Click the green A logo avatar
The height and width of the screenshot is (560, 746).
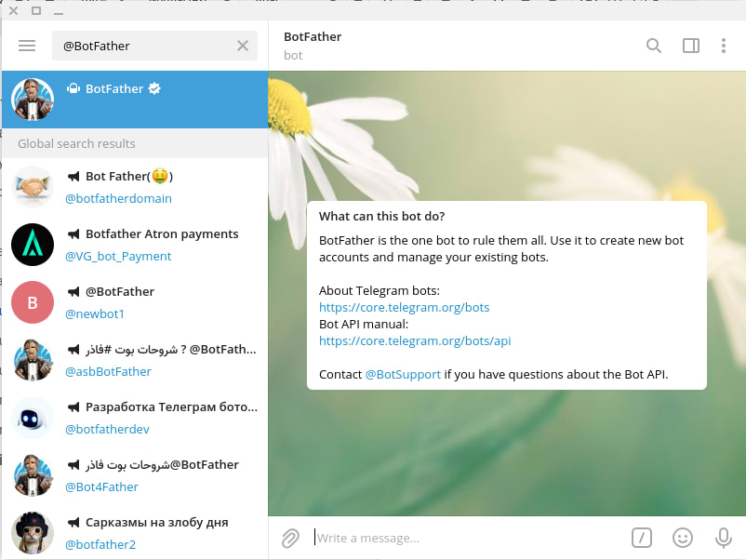(x=33, y=245)
